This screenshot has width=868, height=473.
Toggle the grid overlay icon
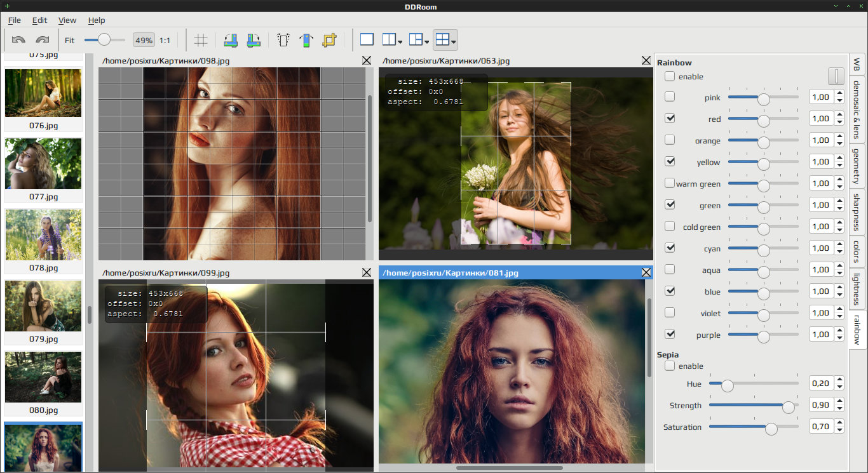tap(200, 40)
